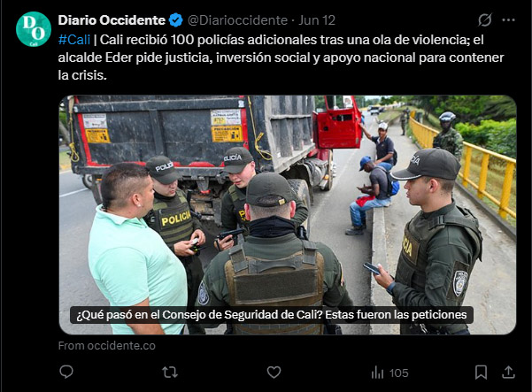Viewport: 532px width, 392px height.
Task: Open the view count analytics icon
Action: tap(377, 373)
